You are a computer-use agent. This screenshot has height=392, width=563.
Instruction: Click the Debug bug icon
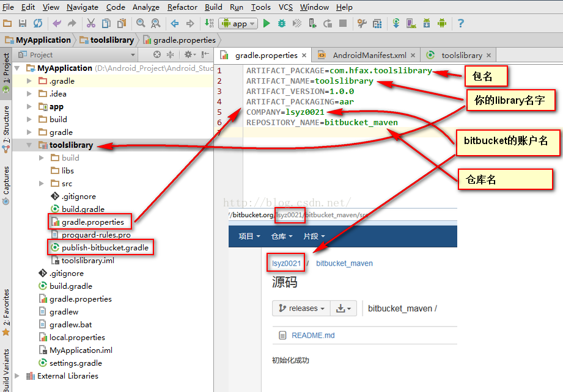point(282,24)
